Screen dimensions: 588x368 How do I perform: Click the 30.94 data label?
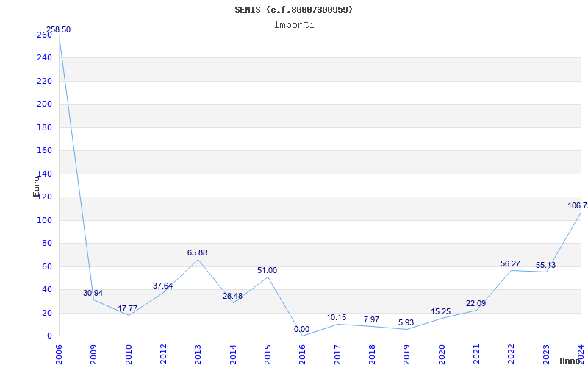(93, 293)
